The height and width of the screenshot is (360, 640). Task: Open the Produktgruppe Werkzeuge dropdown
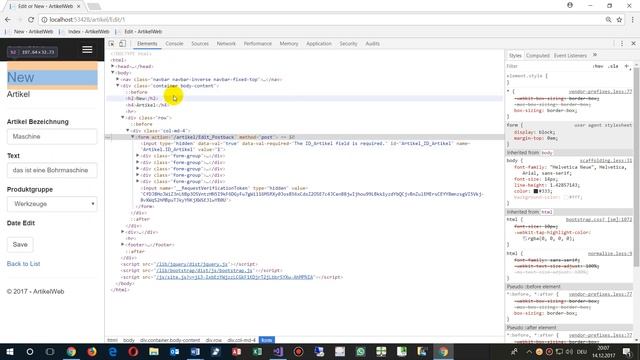(52, 204)
